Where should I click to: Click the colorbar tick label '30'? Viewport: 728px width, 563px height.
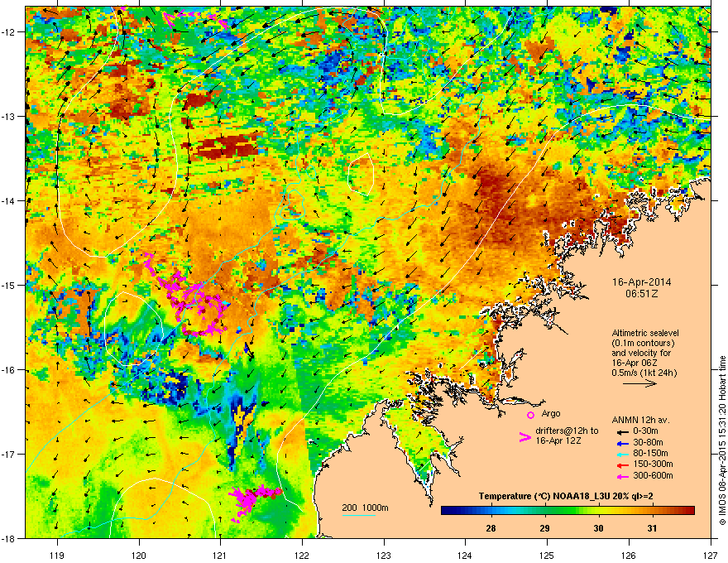(598, 528)
